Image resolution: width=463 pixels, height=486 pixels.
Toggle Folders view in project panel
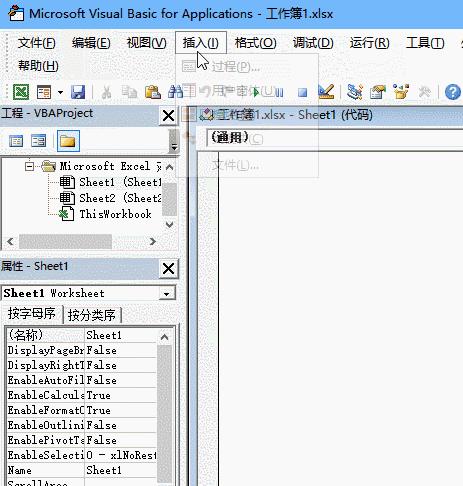68,141
